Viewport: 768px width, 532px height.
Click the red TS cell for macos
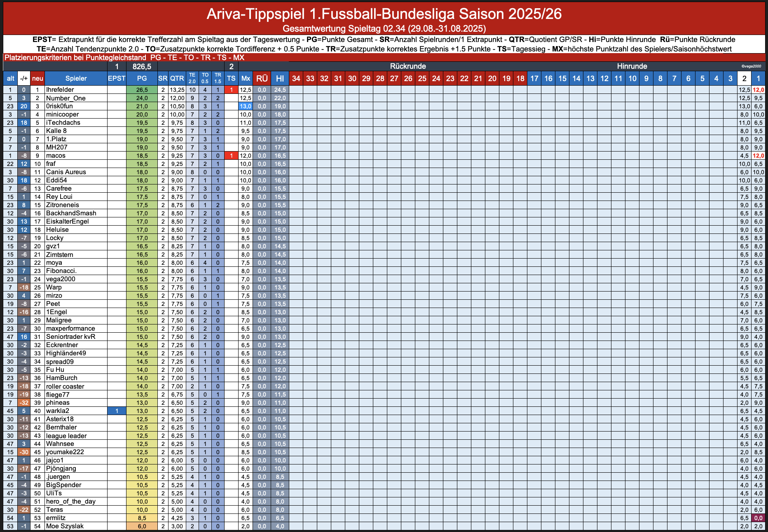(x=232, y=156)
